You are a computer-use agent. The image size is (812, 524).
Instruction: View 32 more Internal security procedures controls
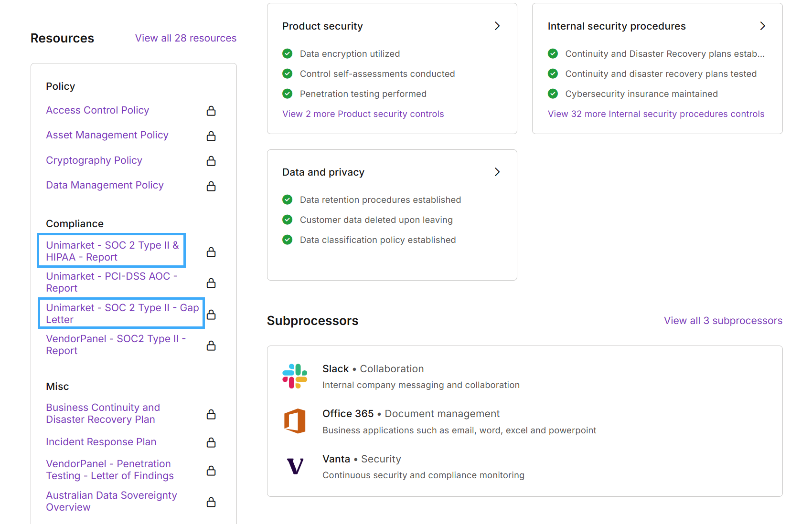pyautogui.click(x=656, y=114)
